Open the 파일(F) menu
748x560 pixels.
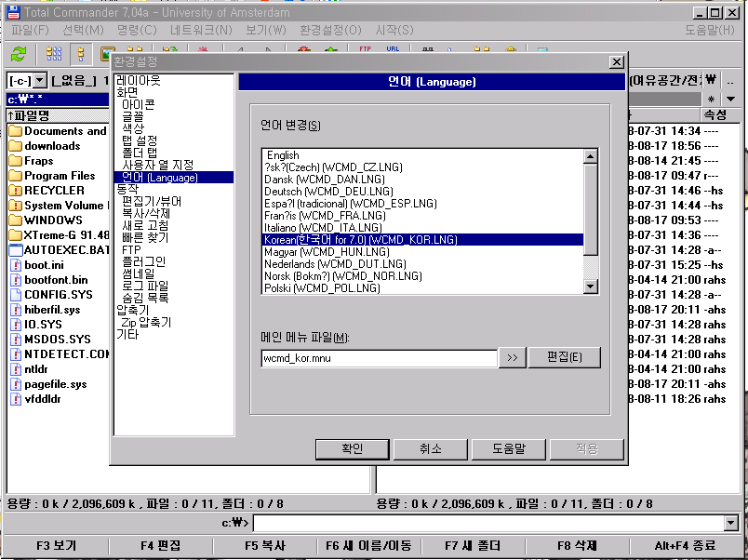[x=30, y=30]
